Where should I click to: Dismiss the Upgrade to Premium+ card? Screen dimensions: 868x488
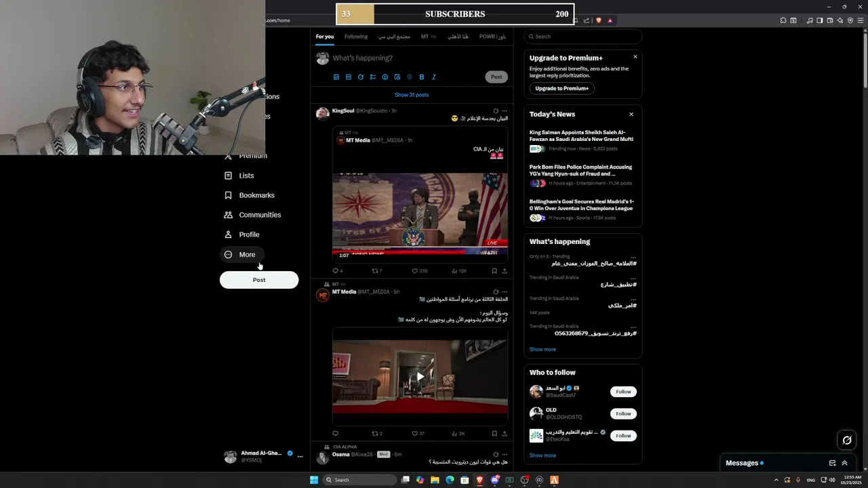(x=635, y=57)
